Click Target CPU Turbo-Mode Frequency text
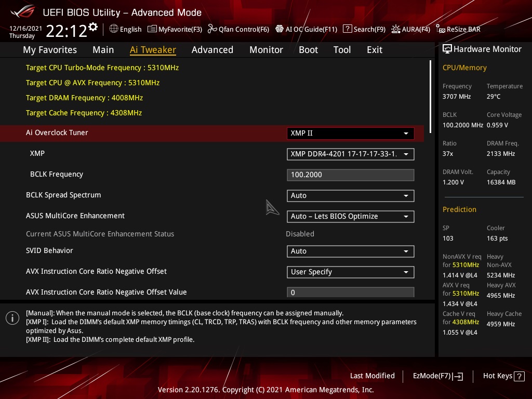 (102, 68)
